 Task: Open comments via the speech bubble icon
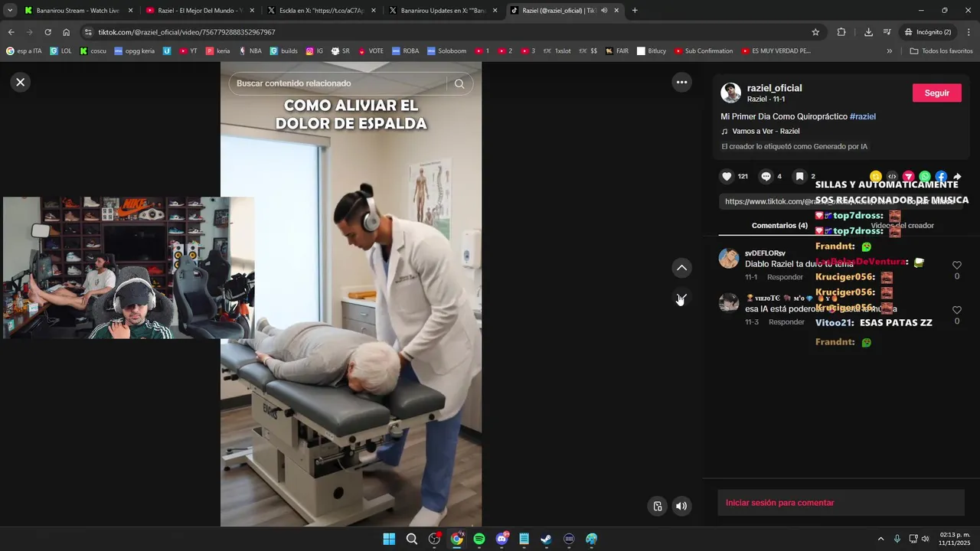[x=766, y=176]
